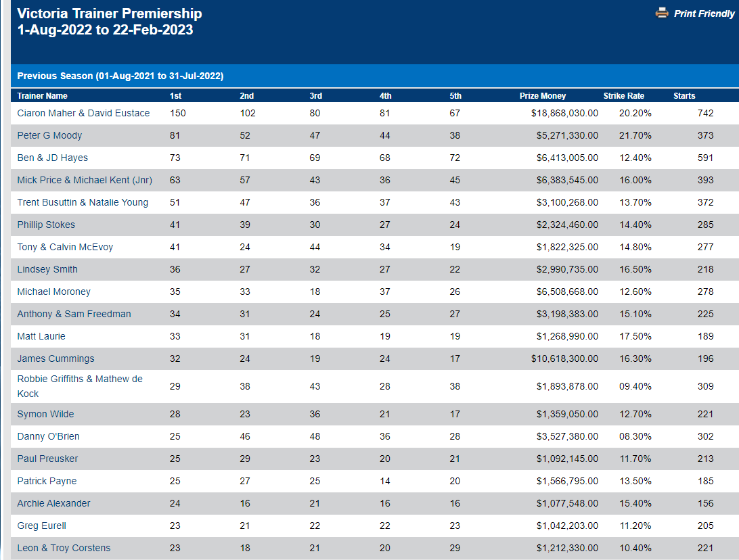View Trent Busuttin & Natalie Young

[x=83, y=202]
